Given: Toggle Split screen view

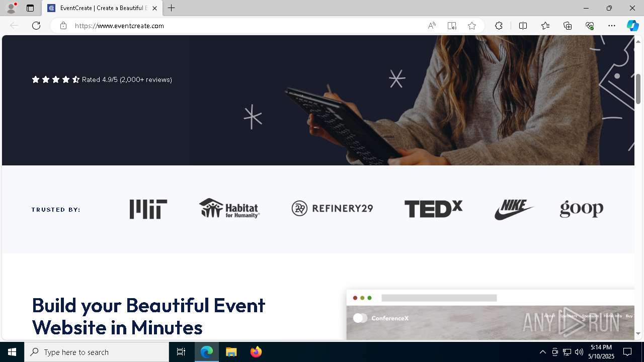Looking at the screenshot, I should pos(523,26).
